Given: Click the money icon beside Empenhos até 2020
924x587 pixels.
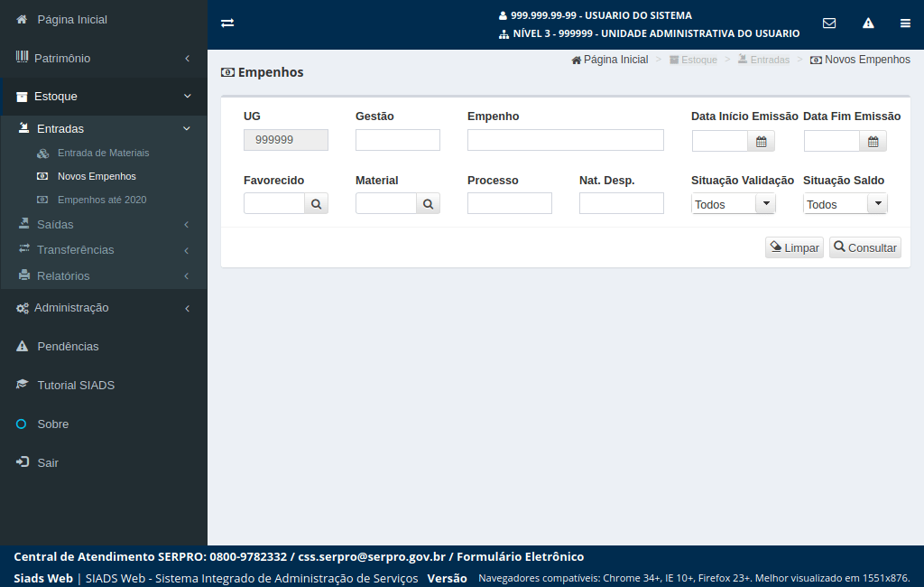Looking at the screenshot, I should pos(42,200).
